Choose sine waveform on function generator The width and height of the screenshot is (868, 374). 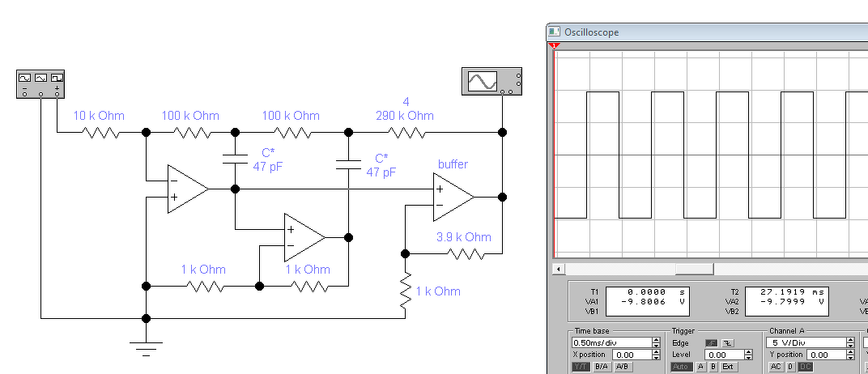(24, 78)
